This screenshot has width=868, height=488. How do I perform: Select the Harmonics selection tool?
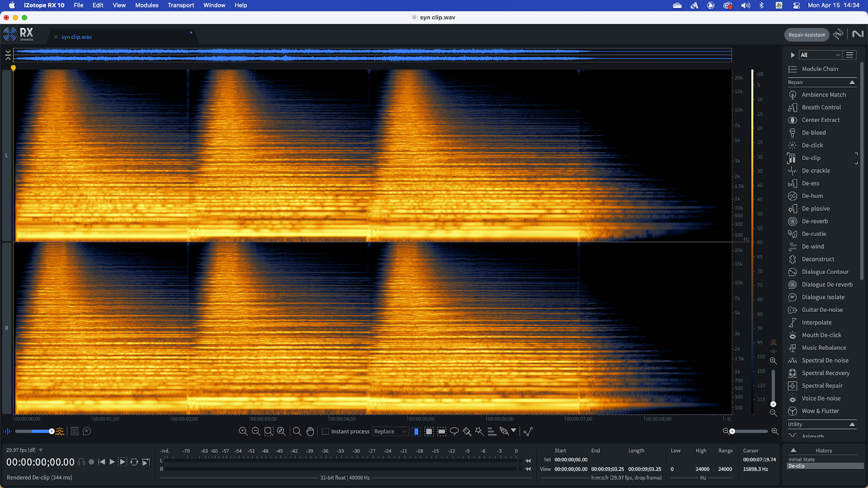pyautogui.click(x=492, y=432)
